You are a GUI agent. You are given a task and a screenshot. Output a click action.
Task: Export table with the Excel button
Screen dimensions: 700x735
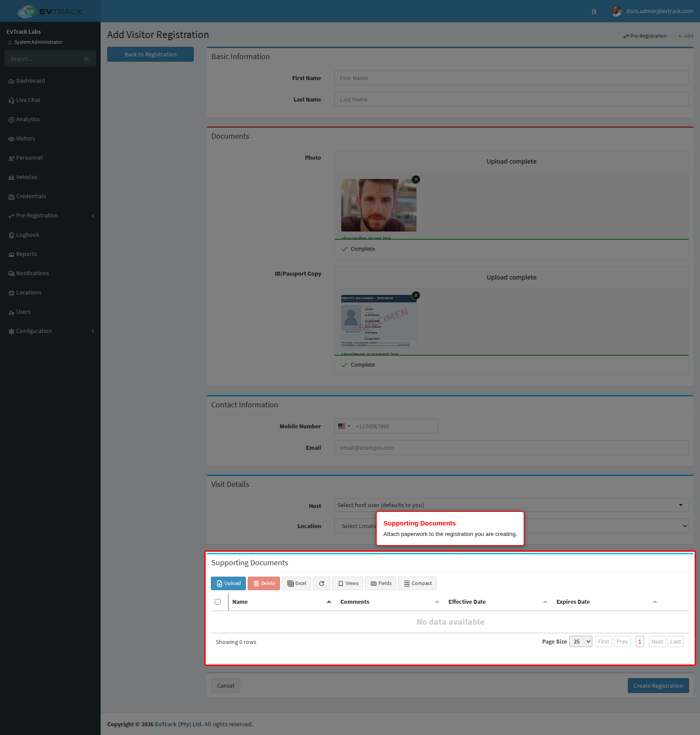tap(297, 583)
